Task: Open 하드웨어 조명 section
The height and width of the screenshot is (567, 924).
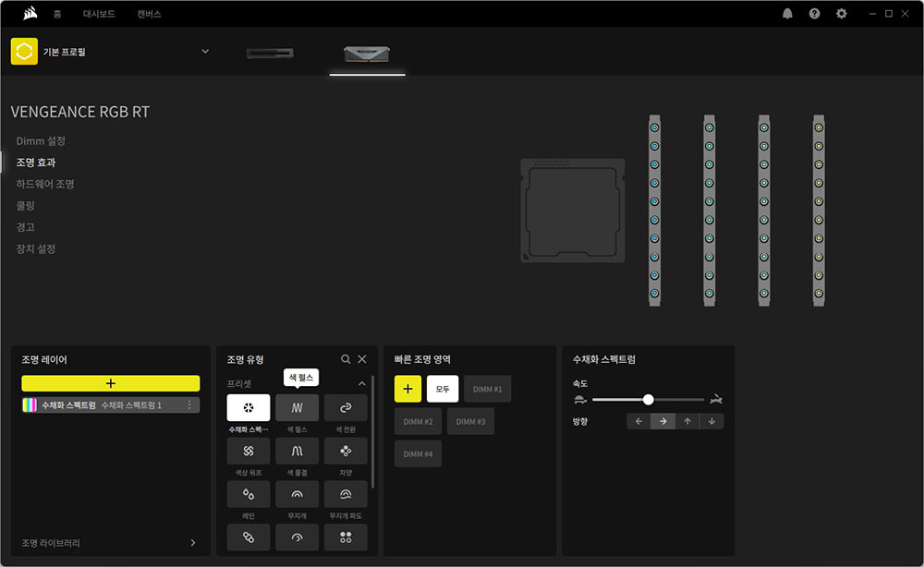Action: pos(45,185)
